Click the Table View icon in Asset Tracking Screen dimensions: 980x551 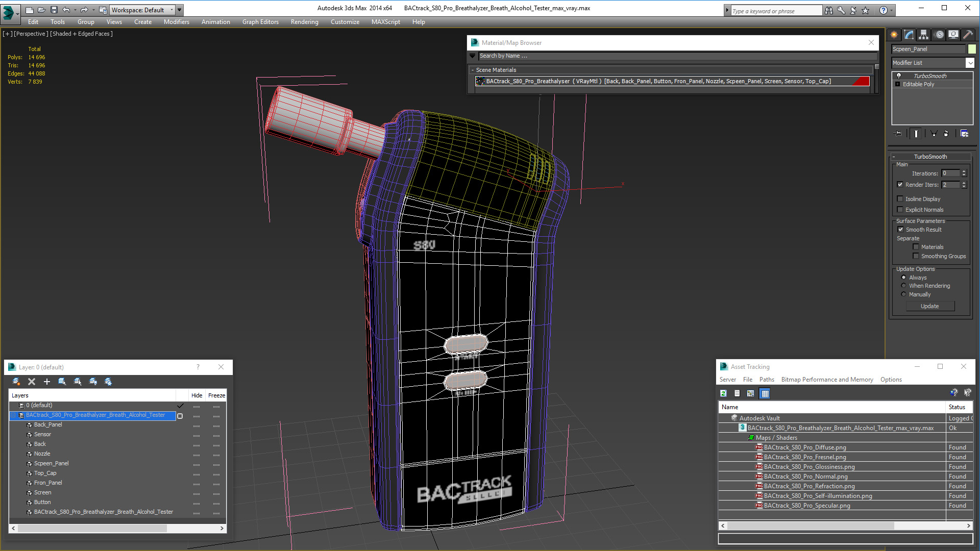[765, 393]
